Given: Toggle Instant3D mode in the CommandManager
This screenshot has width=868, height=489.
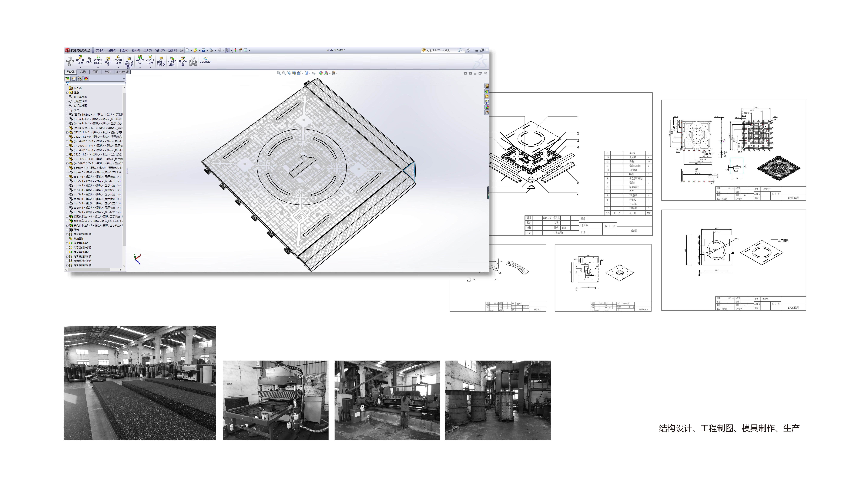Looking at the screenshot, I should 205,60.
